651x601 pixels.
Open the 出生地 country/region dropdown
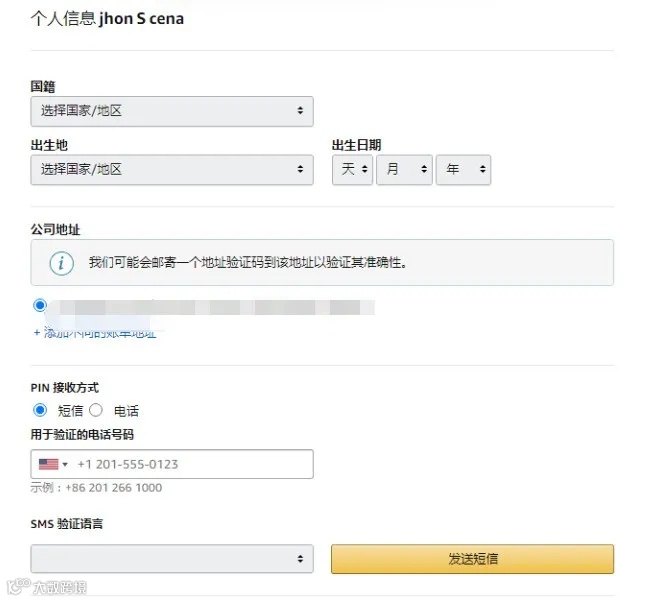coord(172,170)
